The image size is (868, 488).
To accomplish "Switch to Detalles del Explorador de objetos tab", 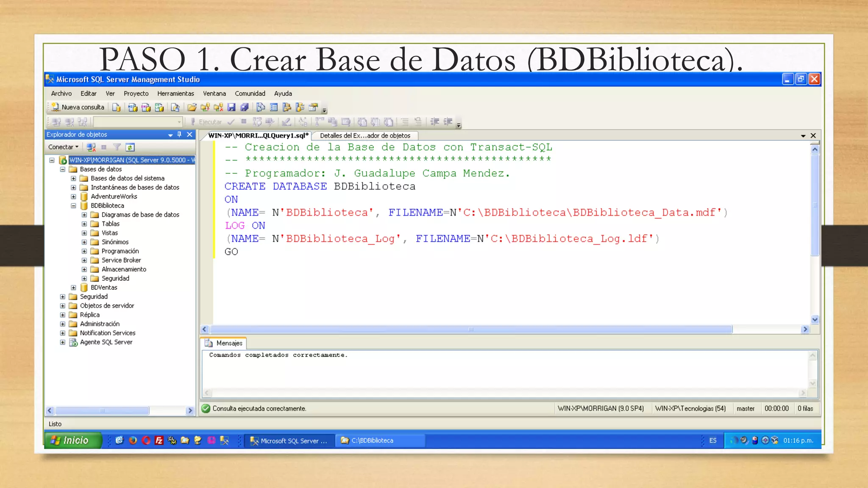I will pos(365,136).
